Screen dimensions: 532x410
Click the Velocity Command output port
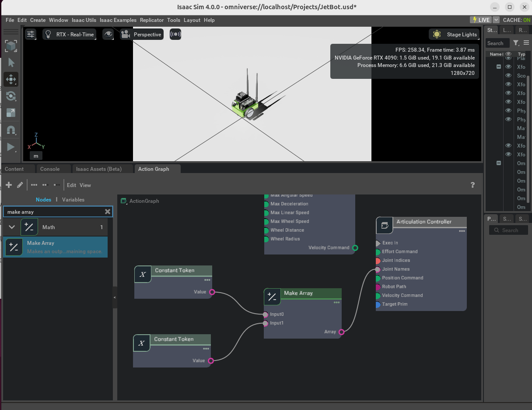355,248
